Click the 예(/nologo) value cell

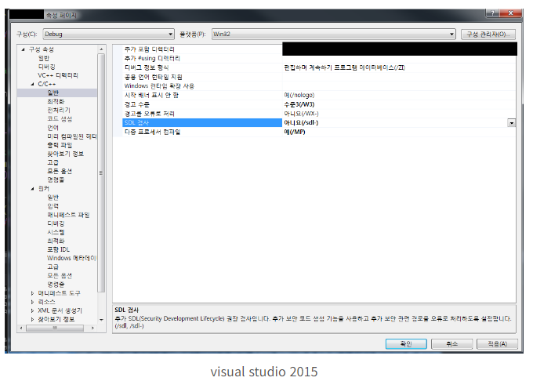299,95
